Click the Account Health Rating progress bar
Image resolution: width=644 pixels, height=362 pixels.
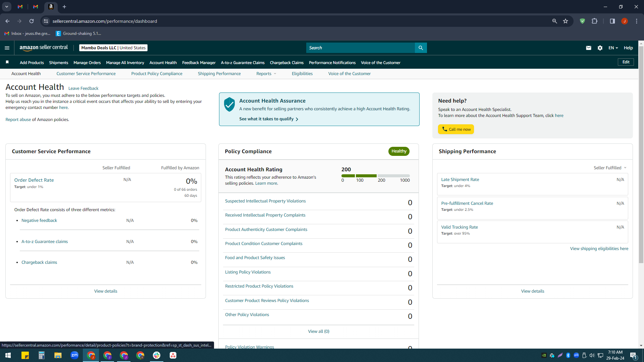376,176
